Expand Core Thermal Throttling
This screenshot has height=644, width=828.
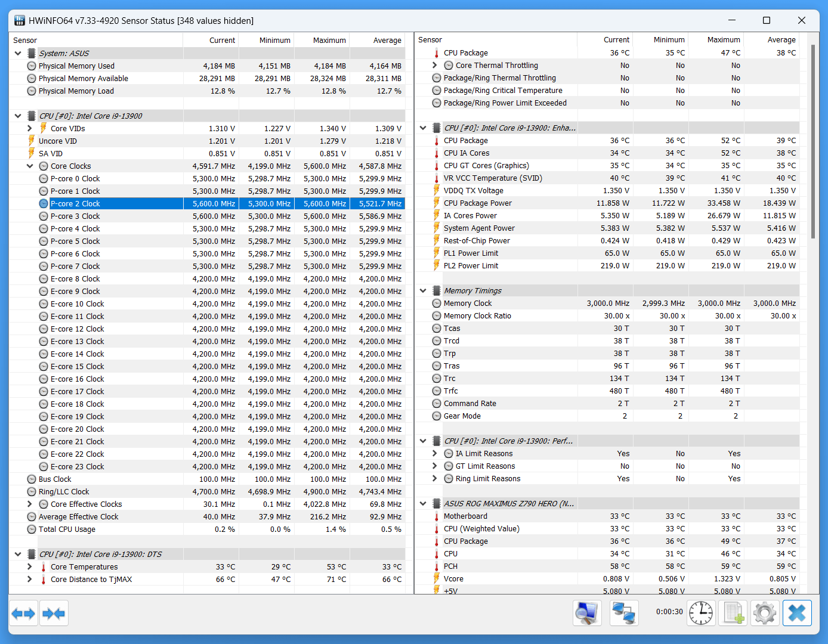(x=435, y=65)
